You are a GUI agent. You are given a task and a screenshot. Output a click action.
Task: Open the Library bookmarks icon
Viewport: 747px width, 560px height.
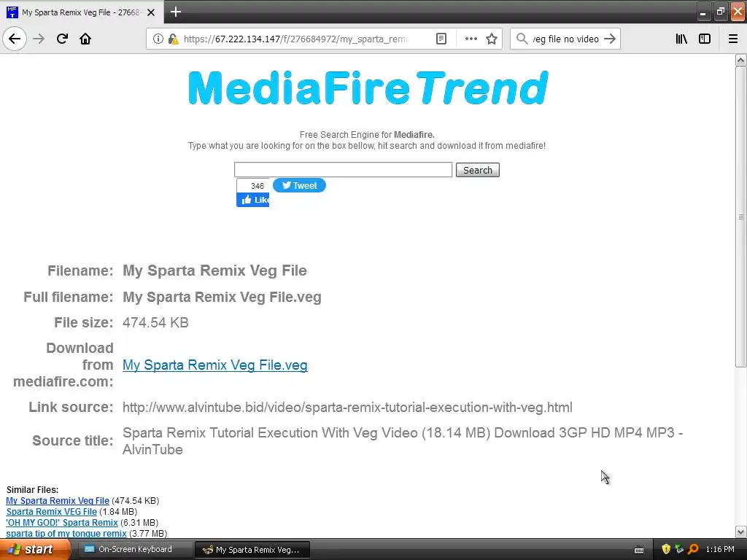681,39
